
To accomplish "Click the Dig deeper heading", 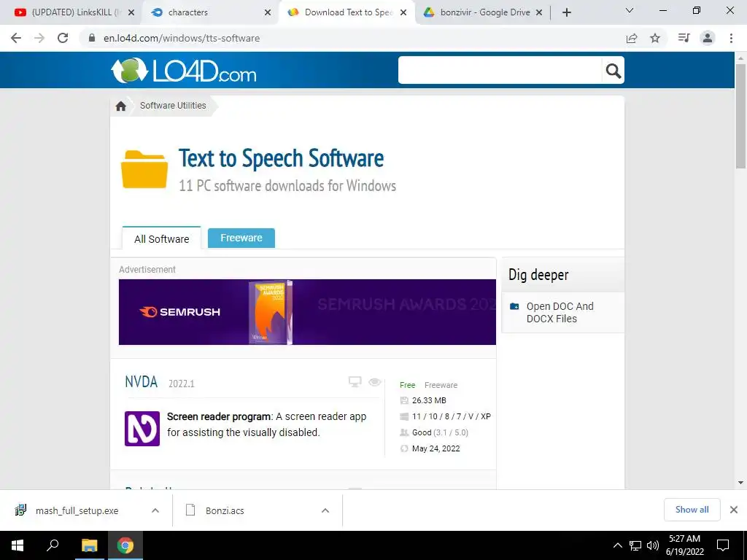I will (x=538, y=275).
